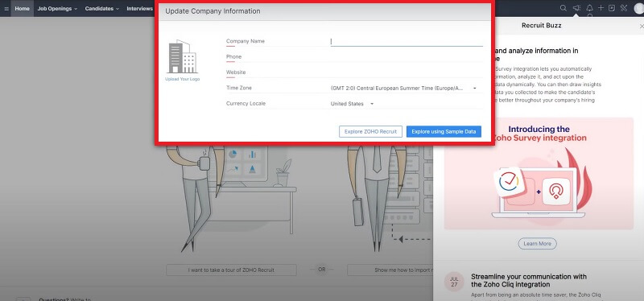Open the Candidates menu
The height and width of the screenshot is (301, 644).
(102, 8)
